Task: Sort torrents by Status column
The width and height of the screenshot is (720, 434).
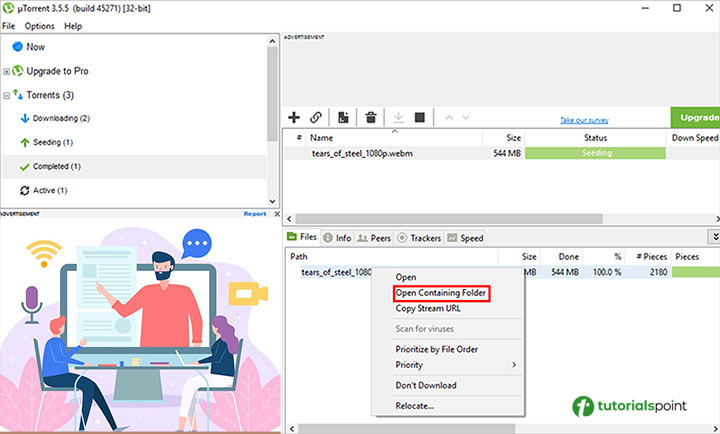Action: click(596, 138)
